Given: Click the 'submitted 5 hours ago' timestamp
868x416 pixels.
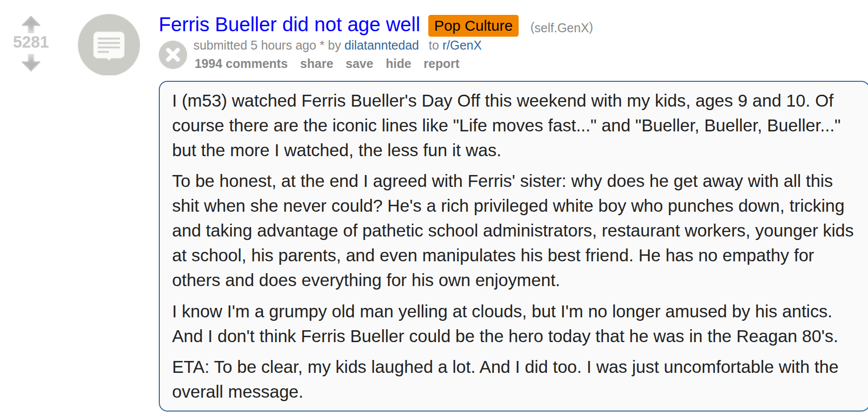Looking at the screenshot, I should click(255, 45).
